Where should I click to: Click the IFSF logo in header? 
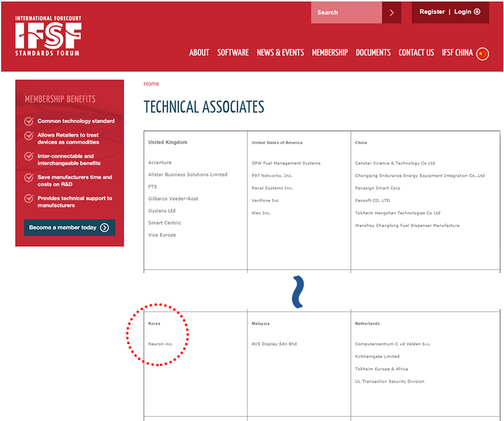pos(49,36)
